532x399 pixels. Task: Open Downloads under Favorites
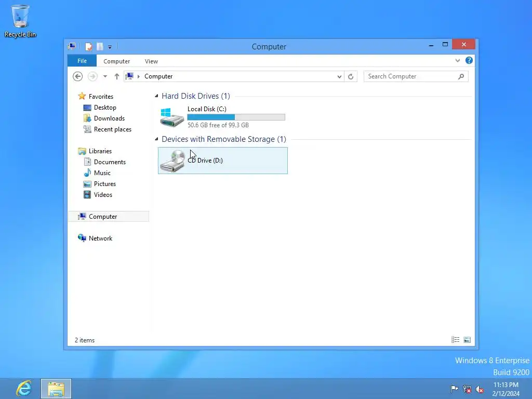109,118
